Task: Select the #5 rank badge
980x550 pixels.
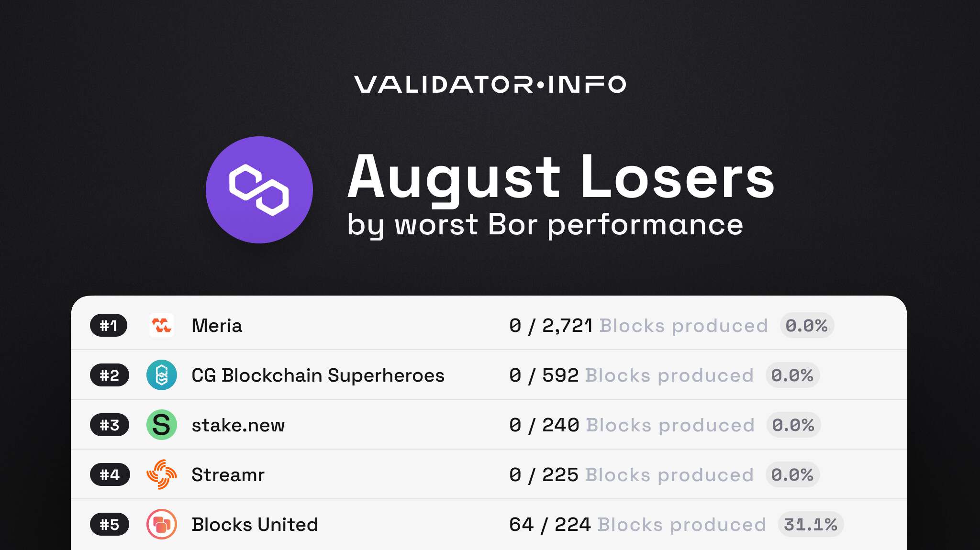Action: coord(109,524)
